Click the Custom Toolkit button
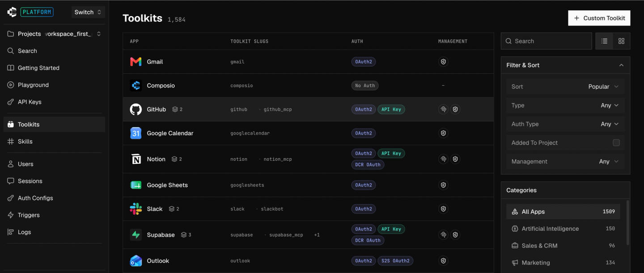 pos(599,18)
